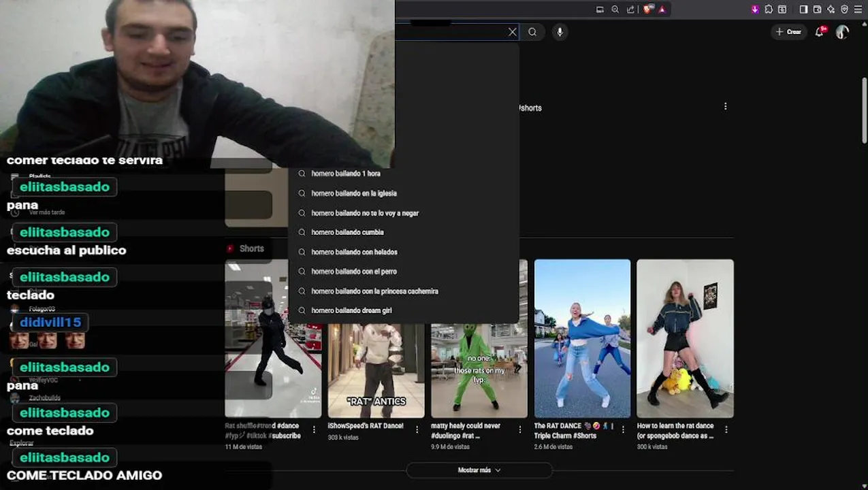Viewport: 868px width, 490px height.
Task: Click title 'How to learn the rat dance'
Action: click(x=675, y=431)
